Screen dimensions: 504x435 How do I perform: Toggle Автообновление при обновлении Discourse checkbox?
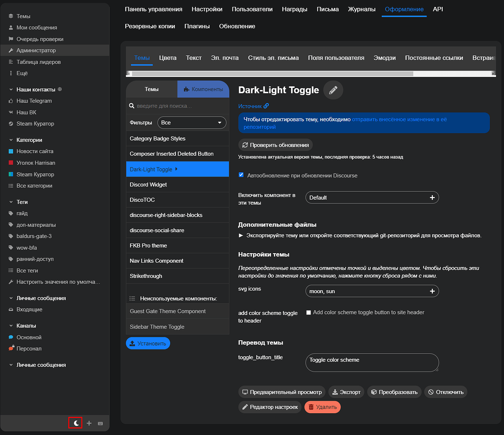pyautogui.click(x=241, y=175)
